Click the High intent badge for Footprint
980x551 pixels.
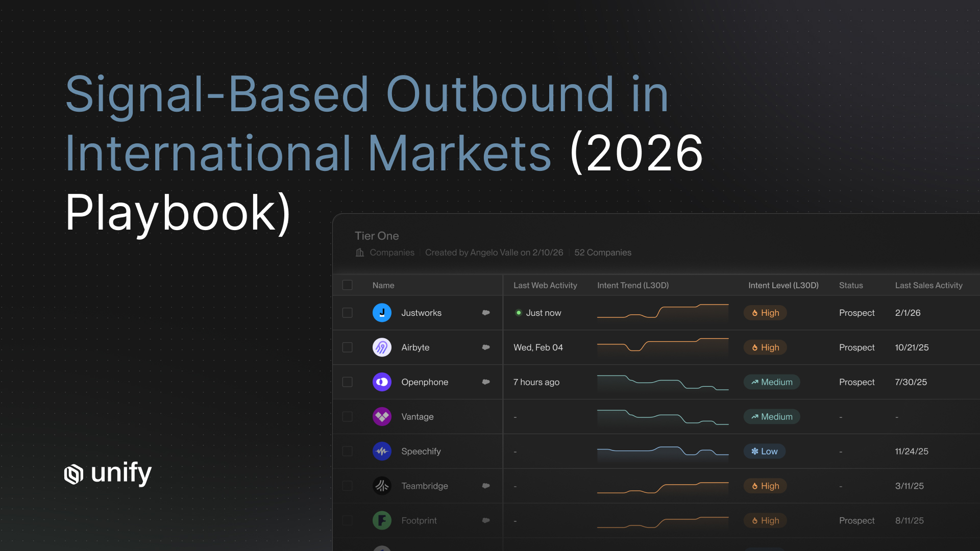click(x=765, y=521)
